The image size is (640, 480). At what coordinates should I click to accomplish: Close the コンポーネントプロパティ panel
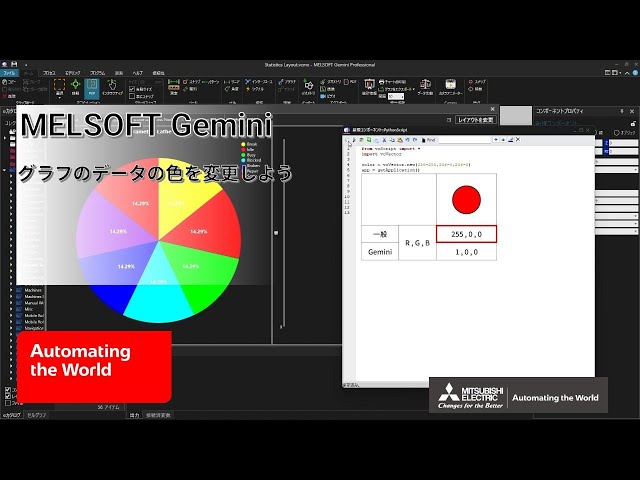(x=632, y=111)
